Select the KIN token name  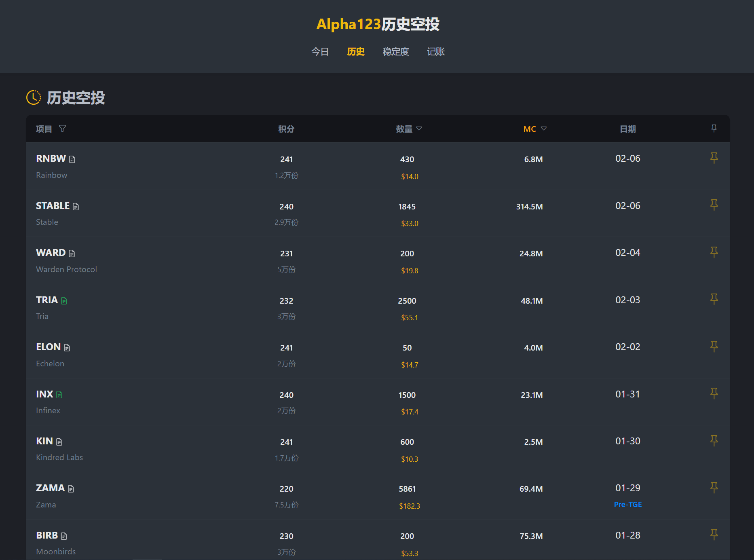tap(44, 441)
